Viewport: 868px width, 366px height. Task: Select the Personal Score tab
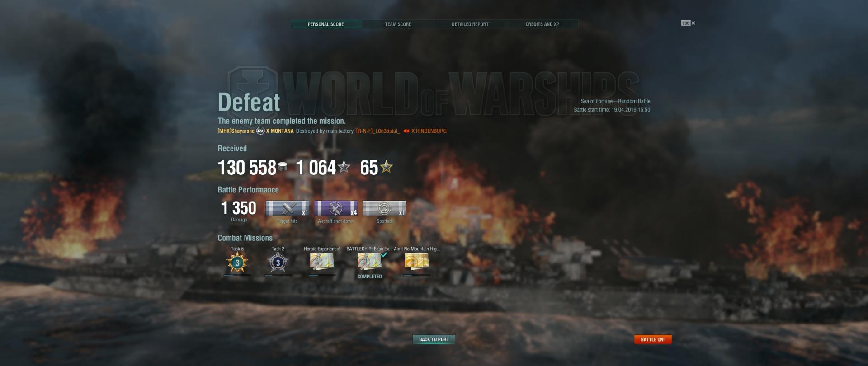[325, 24]
